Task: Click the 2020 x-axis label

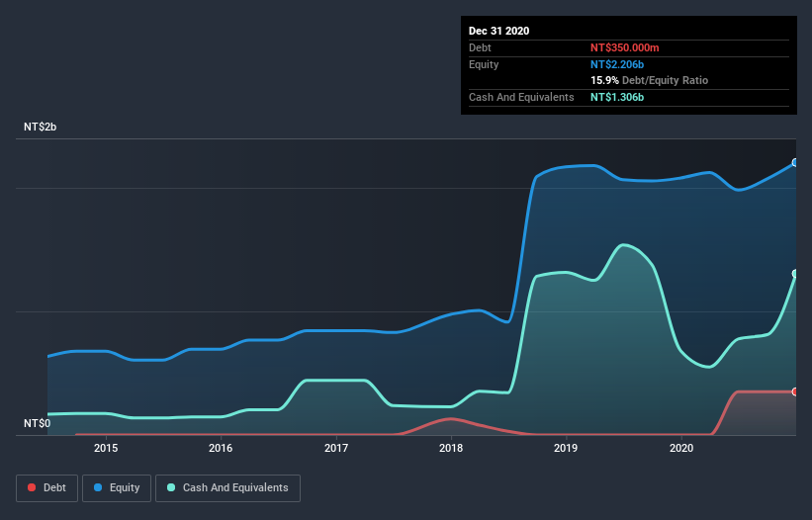Action: pos(681,448)
